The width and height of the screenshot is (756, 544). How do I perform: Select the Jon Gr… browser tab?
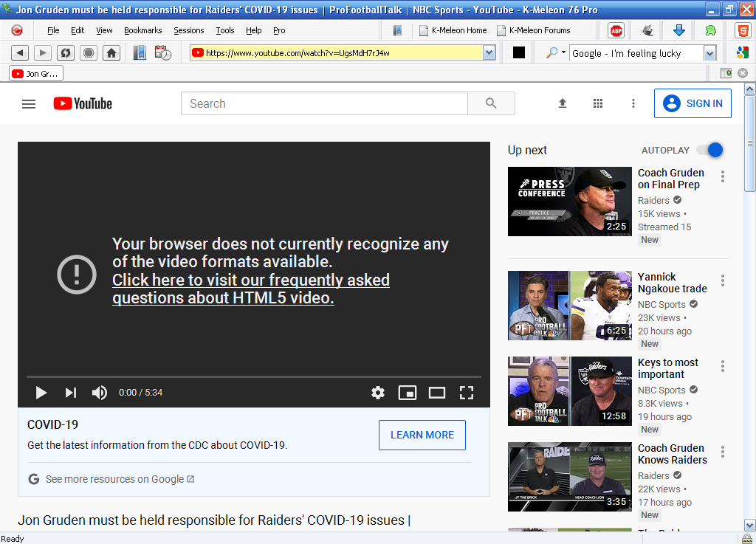click(36, 74)
